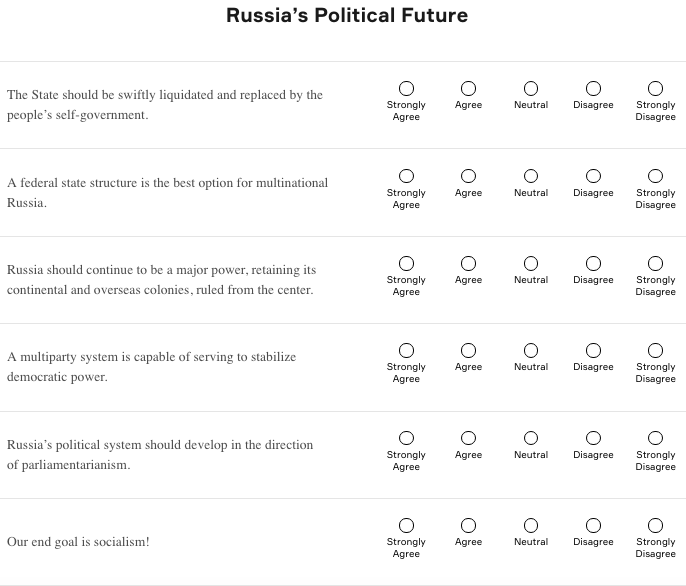Viewport: 686px width, 586px height.
Task: Select Strongly Agree for multiparty system statement
Action: pos(406,351)
